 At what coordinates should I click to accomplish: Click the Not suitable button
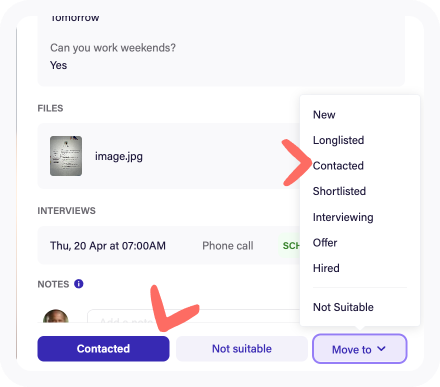(242, 349)
